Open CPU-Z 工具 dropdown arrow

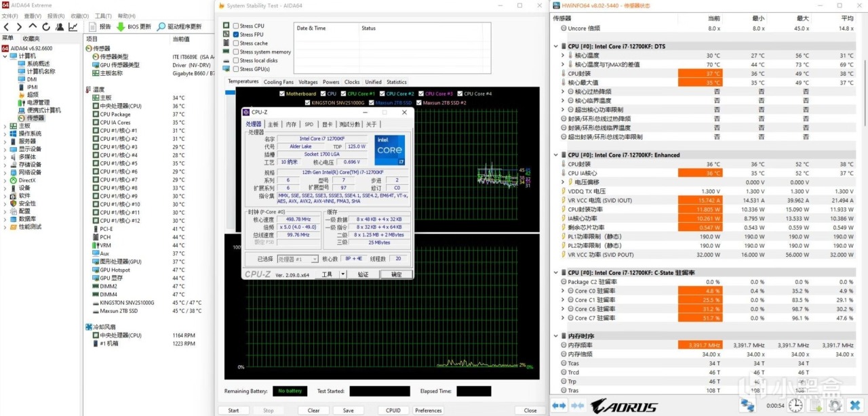point(342,274)
